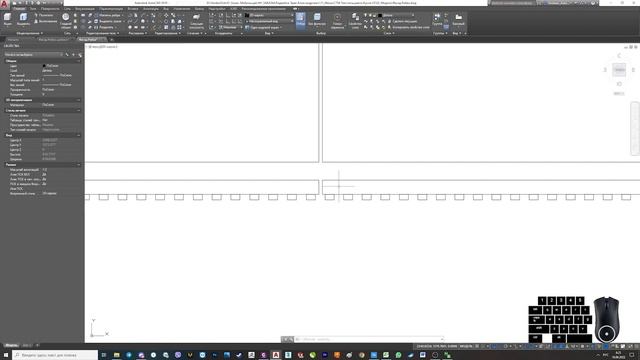Click the Цвет ПоСлою color swatch

(44, 66)
